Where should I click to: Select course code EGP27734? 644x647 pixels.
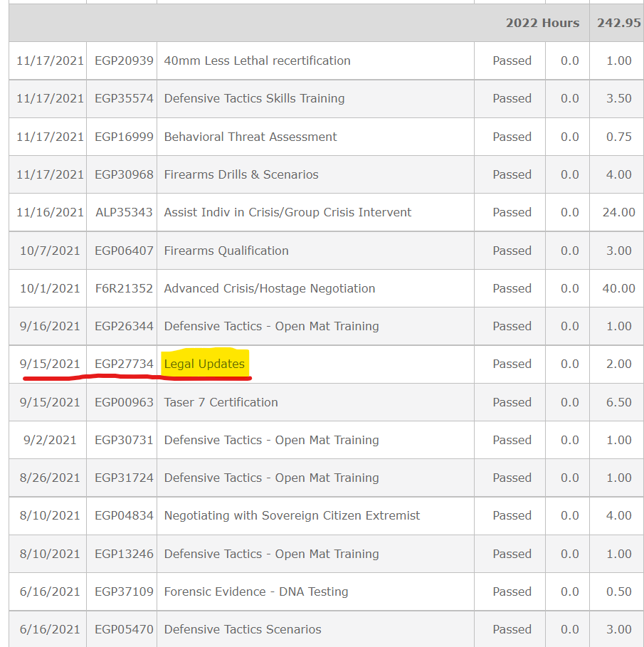pos(122,364)
